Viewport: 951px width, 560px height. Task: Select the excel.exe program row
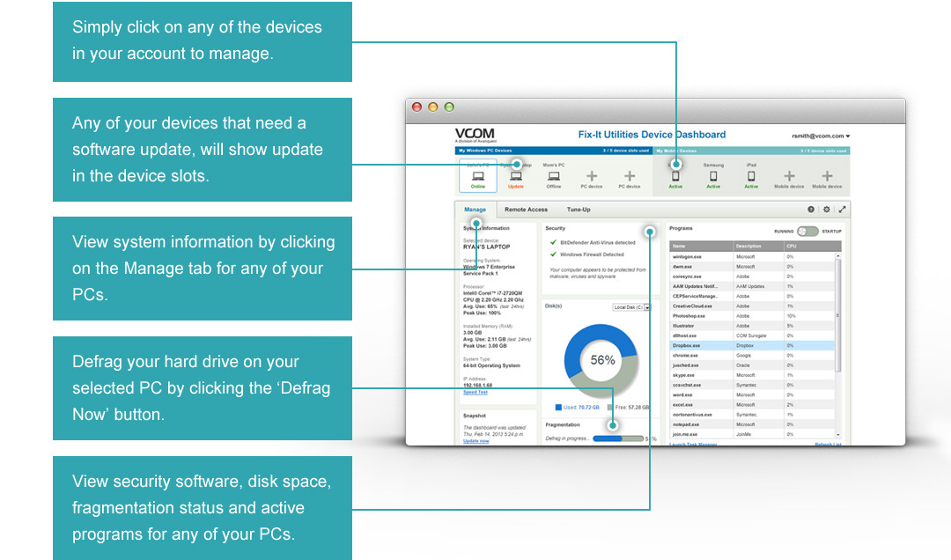pyautogui.click(x=752, y=405)
